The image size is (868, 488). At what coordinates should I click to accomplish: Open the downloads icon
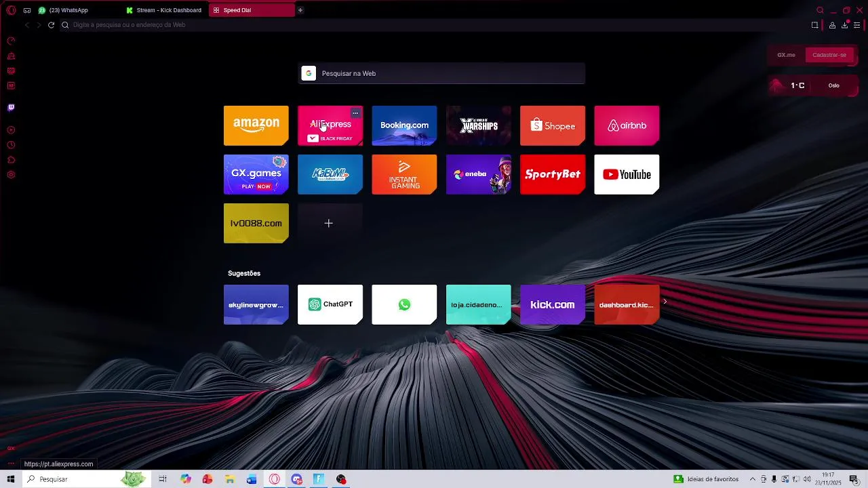pos(845,25)
